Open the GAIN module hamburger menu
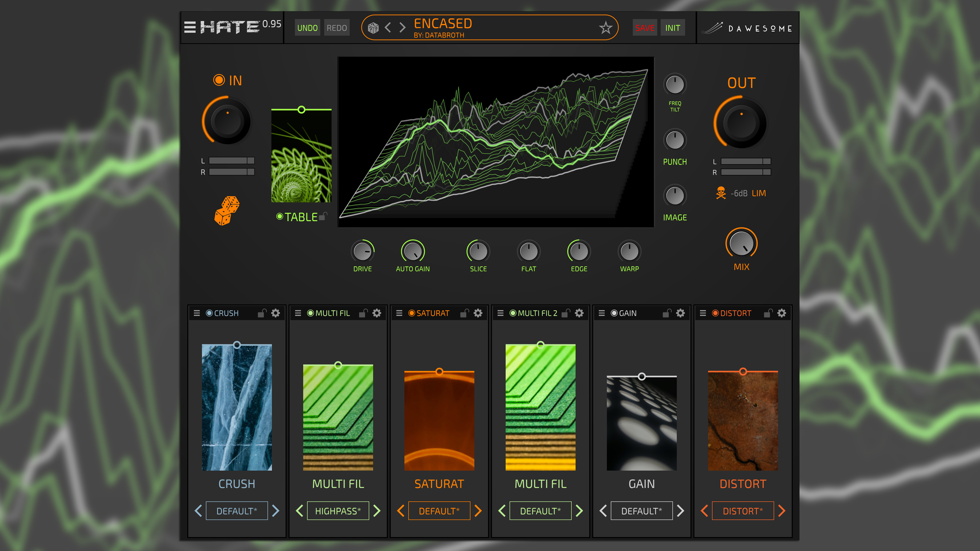980x551 pixels. (x=601, y=313)
